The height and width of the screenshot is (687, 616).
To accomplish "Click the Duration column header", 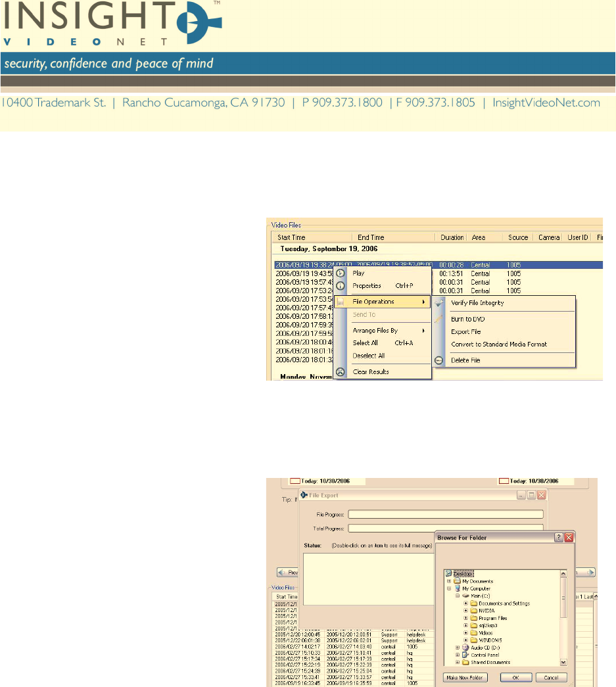I will (x=452, y=237).
